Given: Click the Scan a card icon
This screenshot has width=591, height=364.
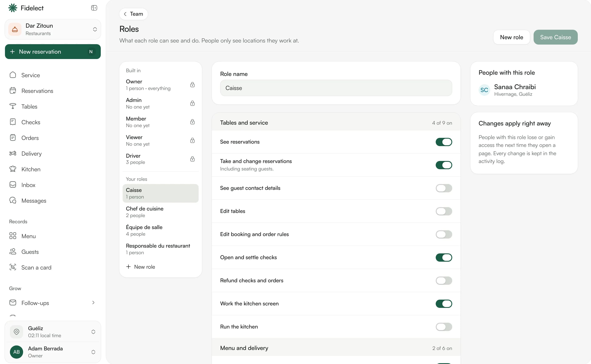Looking at the screenshot, I should pos(13,267).
